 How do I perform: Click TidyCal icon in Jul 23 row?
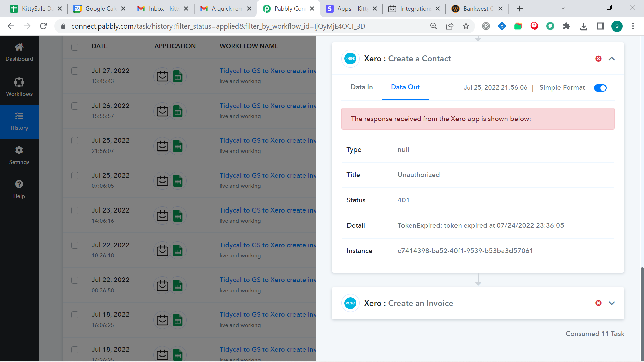tap(162, 216)
